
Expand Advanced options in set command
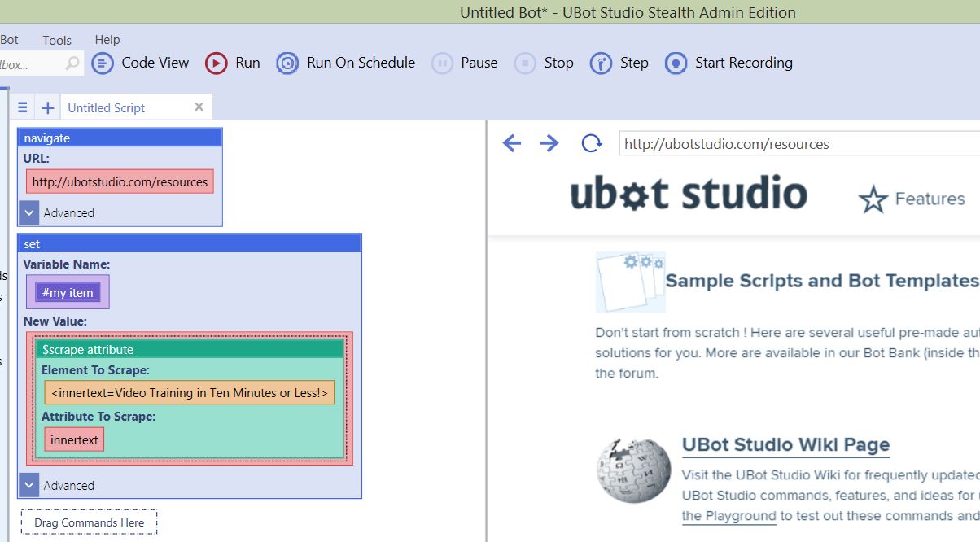[x=29, y=486]
